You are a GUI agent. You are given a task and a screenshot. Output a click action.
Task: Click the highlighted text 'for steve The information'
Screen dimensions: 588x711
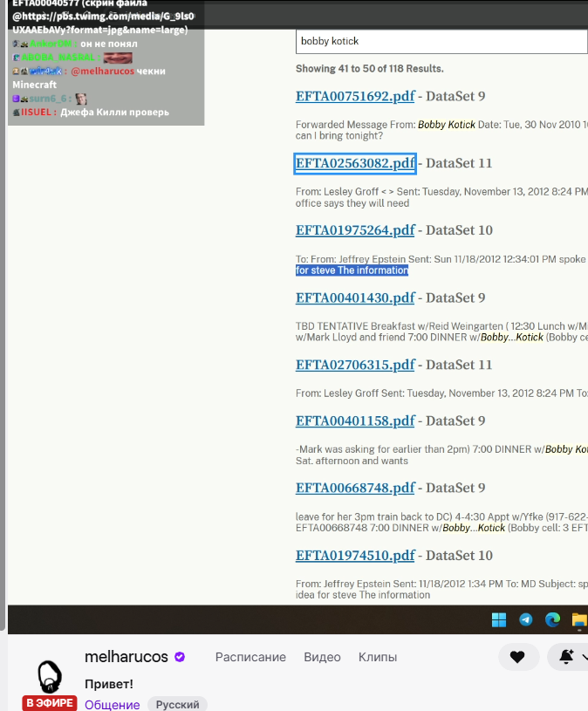pos(352,270)
